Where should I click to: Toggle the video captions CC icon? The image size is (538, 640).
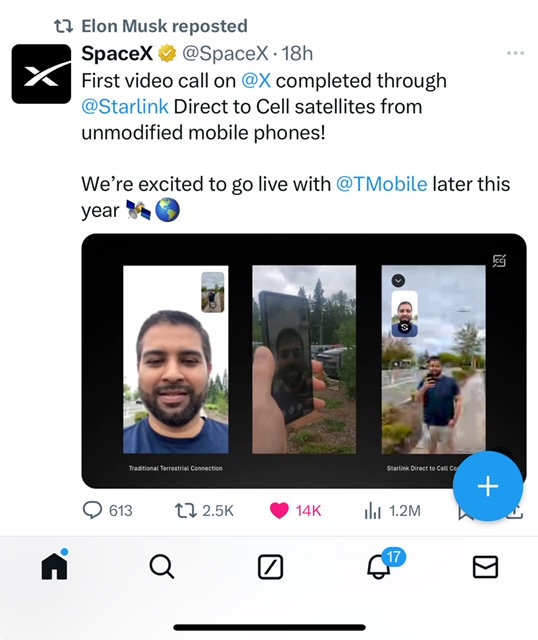pos(499,260)
